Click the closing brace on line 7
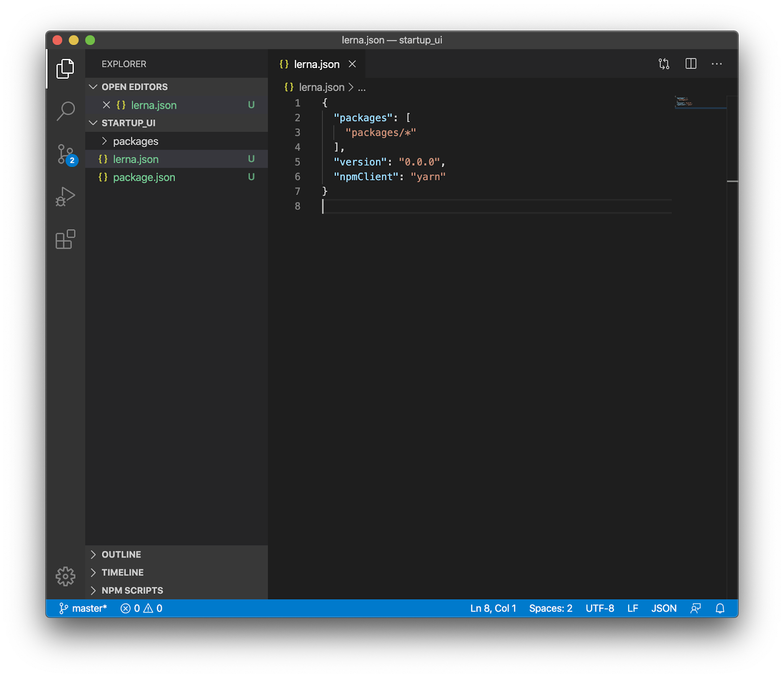This screenshot has height=678, width=784. point(325,191)
